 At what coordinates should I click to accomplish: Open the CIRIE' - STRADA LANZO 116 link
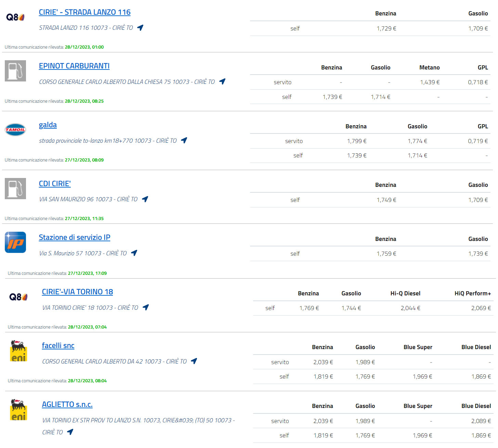[x=84, y=12]
